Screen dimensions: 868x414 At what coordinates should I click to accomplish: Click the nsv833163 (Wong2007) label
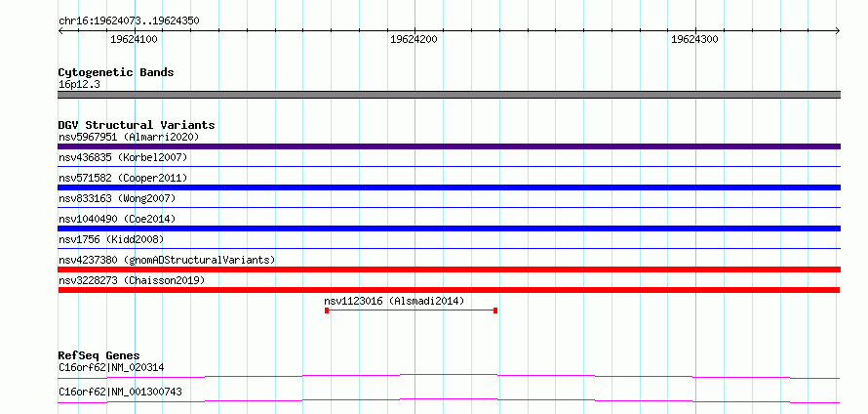pyautogui.click(x=117, y=198)
